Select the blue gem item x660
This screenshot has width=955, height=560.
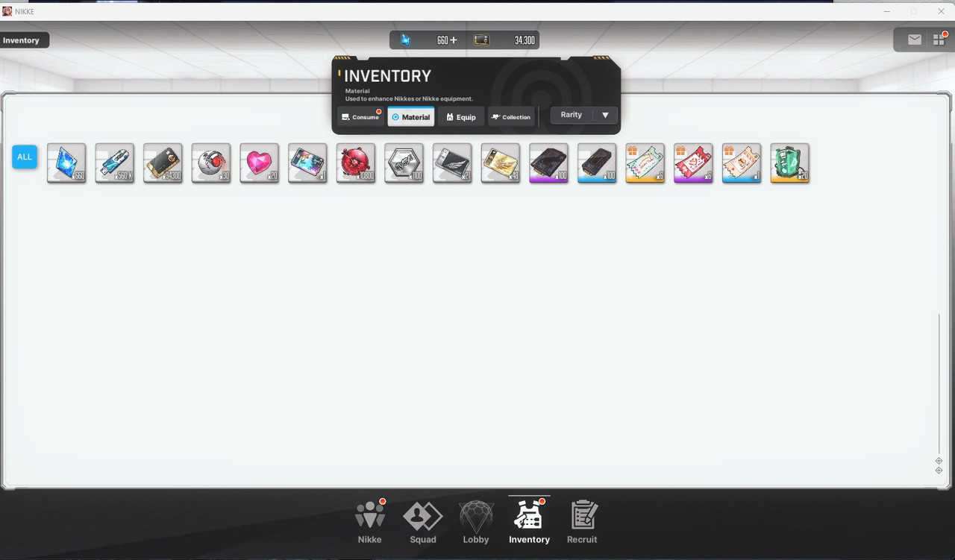pos(66,163)
